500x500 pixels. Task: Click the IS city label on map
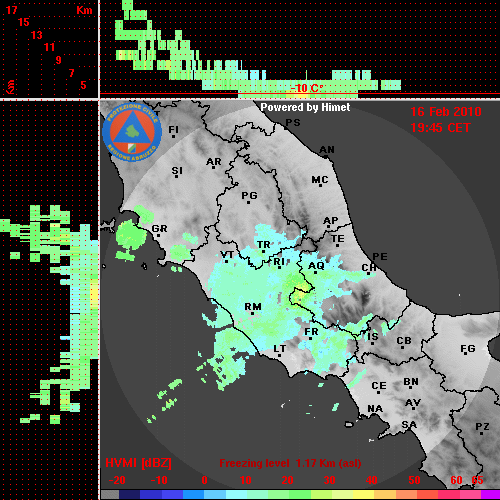[x=373, y=337]
